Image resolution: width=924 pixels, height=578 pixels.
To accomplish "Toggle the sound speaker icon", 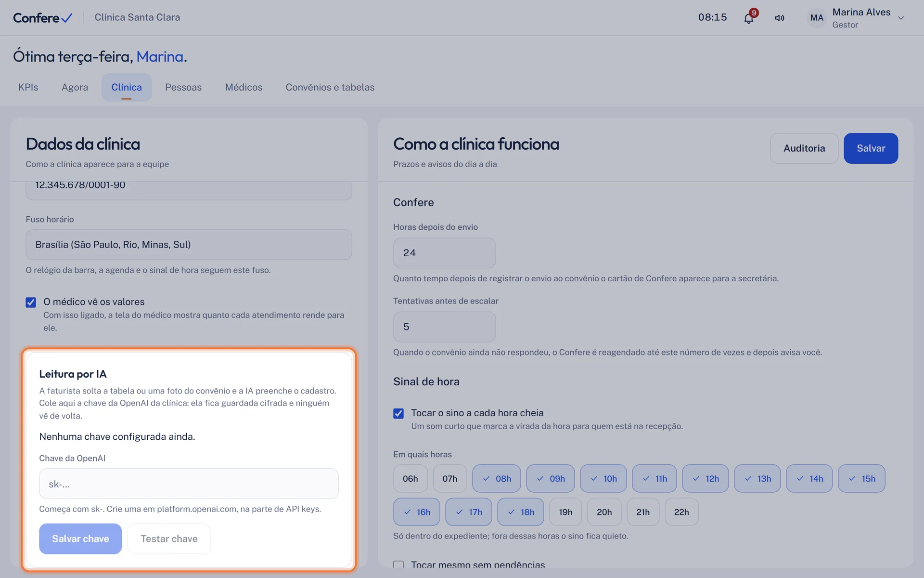I will 779,18.
